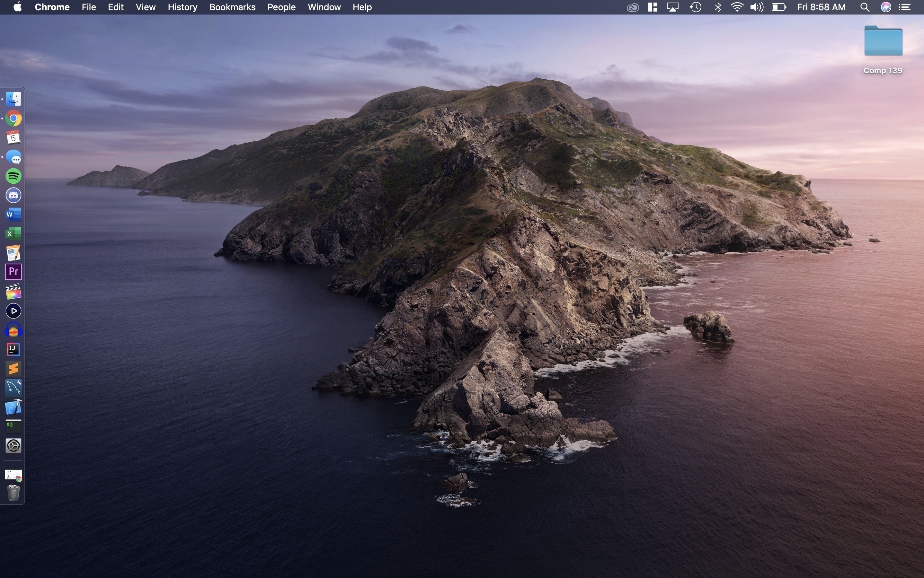Screen dimensions: 924x578
Task: Select the Comp 139 desktop folder
Action: [x=883, y=41]
